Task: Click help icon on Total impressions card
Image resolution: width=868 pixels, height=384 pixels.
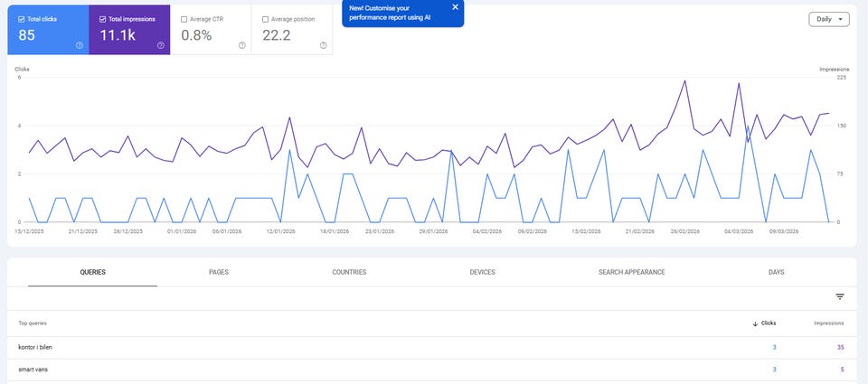Action: click(x=161, y=45)
